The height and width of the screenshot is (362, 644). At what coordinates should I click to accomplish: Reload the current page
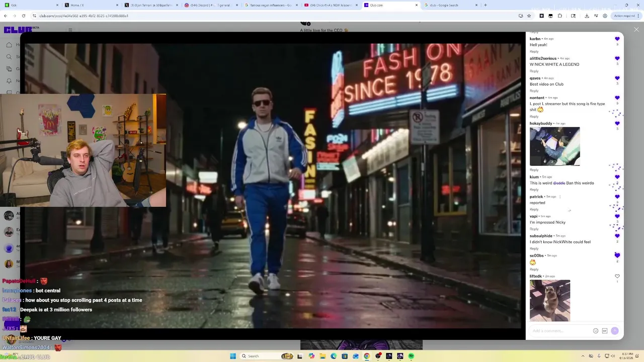(x=23, y=16)
